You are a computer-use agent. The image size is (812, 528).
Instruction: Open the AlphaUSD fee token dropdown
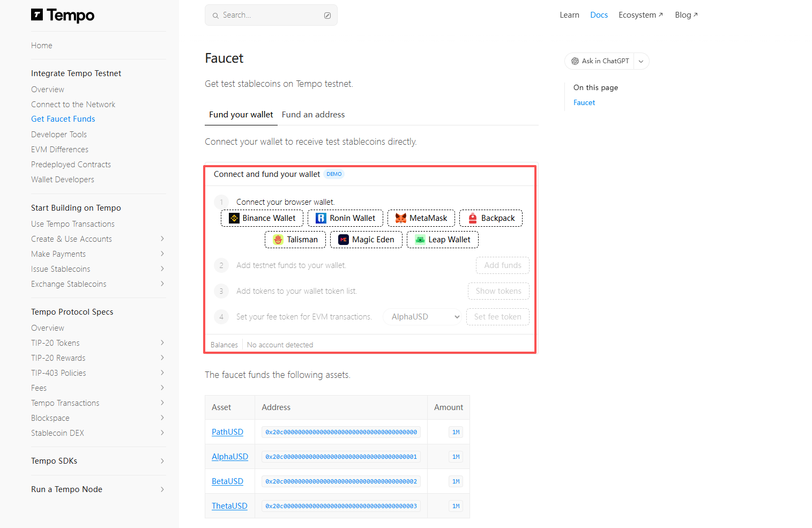(422, 317)
